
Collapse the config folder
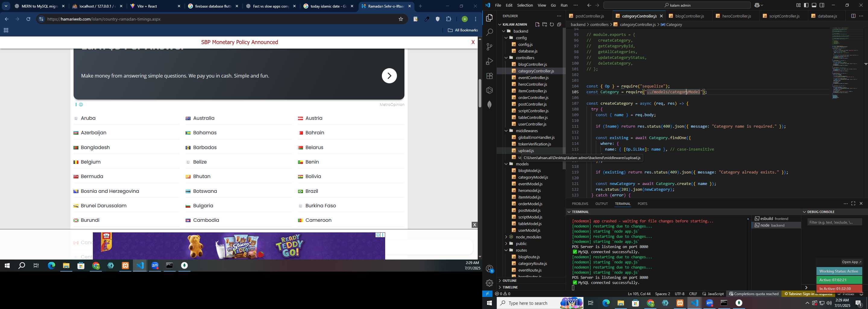tap(531, 38)
